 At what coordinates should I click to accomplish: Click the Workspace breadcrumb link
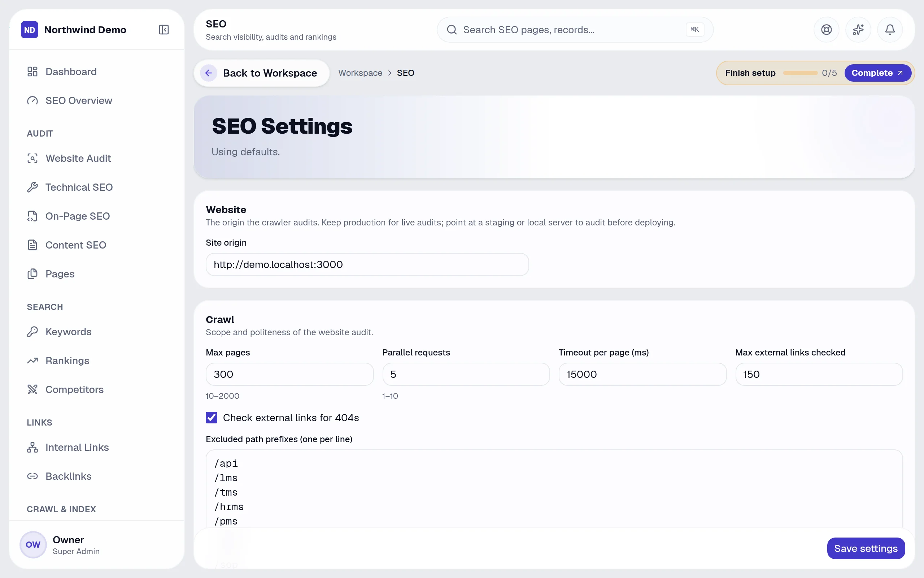click(x=360, y=73)
